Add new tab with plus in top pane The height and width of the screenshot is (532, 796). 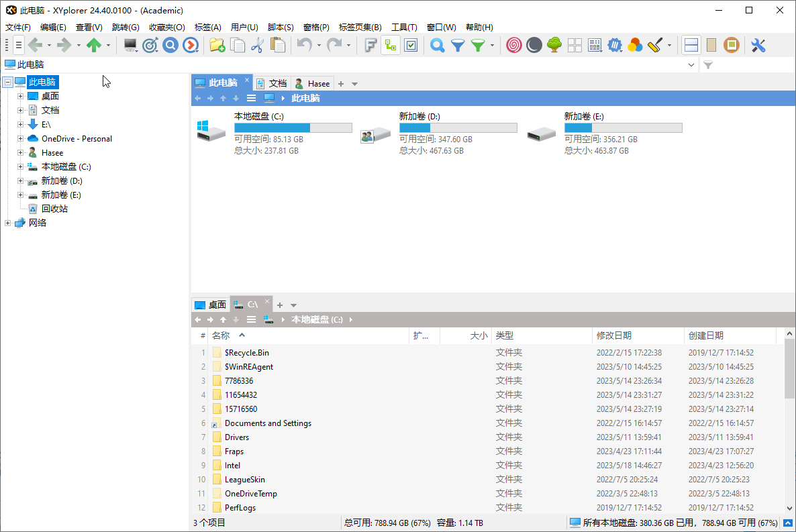click(x=341, y=84)
